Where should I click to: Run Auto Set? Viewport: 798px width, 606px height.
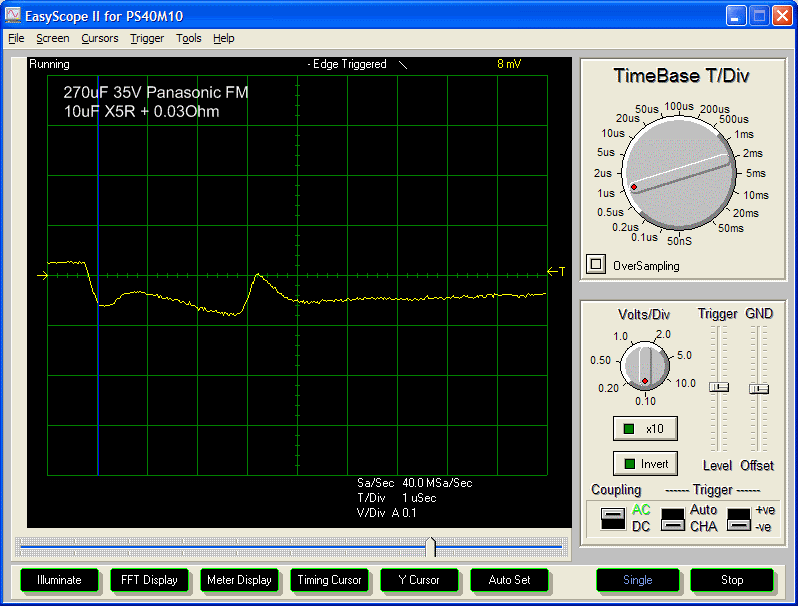click(x=509, y=580)
